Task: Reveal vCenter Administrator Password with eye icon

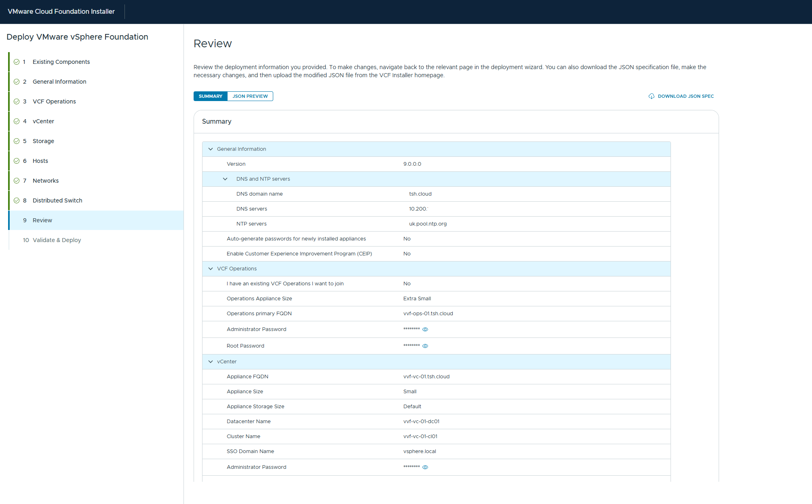Action: click(x=425, y=467)
